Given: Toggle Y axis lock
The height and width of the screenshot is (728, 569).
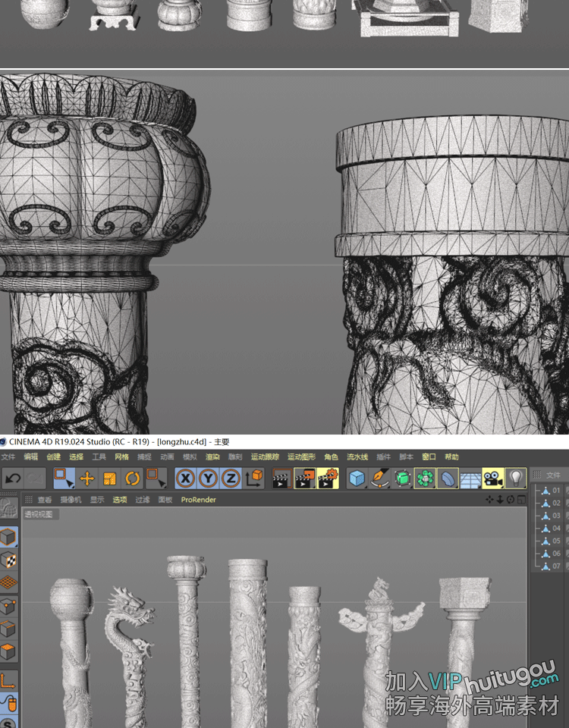Looking at the screenshot, I should click(209, 479).
